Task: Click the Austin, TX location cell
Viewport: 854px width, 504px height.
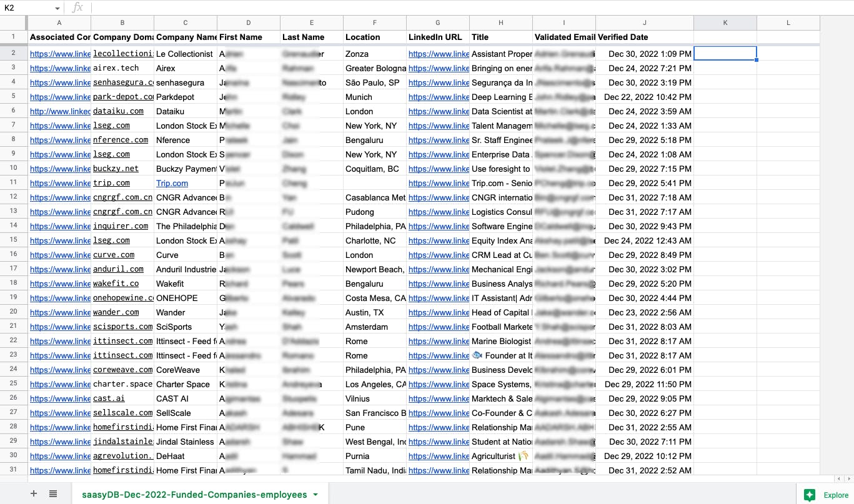Action: click(x=375, y=312)
